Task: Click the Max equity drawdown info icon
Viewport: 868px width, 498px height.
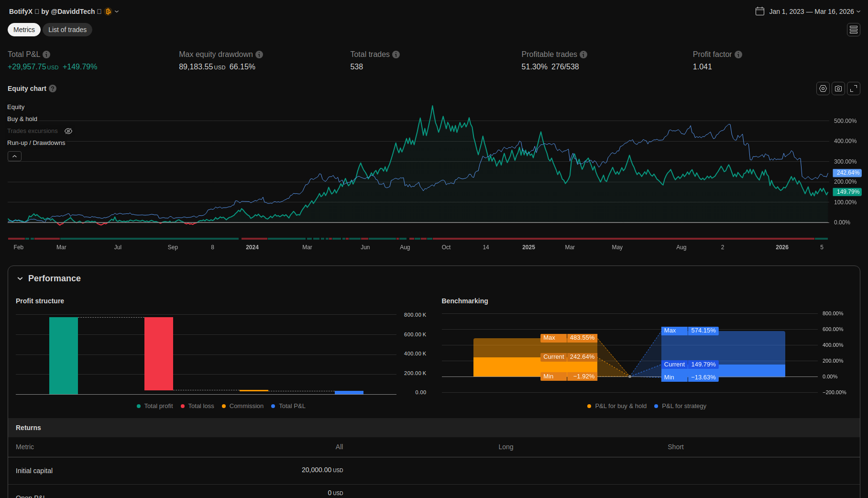Action: [x=259, y=55]
